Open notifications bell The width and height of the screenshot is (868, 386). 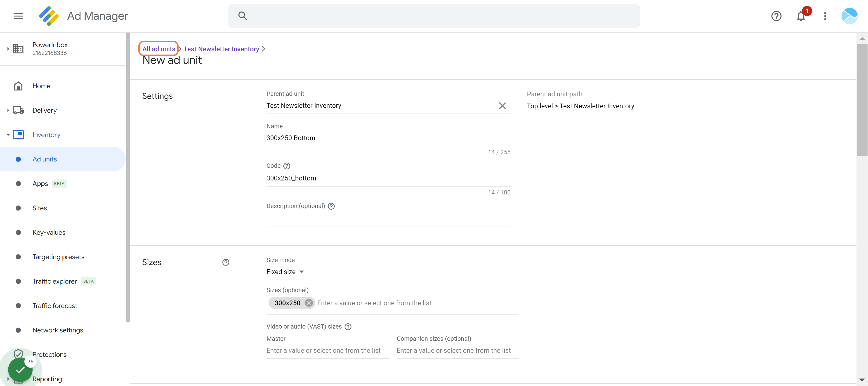(x=801, y=16)
